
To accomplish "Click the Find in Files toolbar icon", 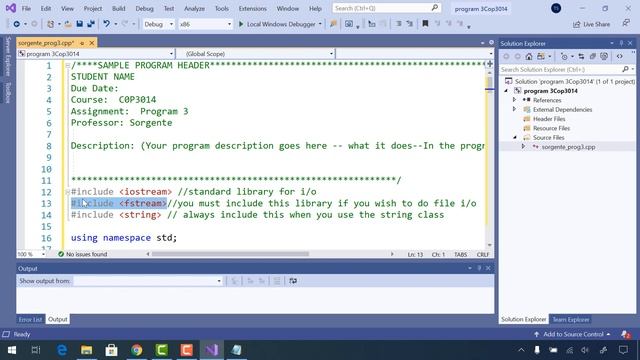I will coord(333,24).
